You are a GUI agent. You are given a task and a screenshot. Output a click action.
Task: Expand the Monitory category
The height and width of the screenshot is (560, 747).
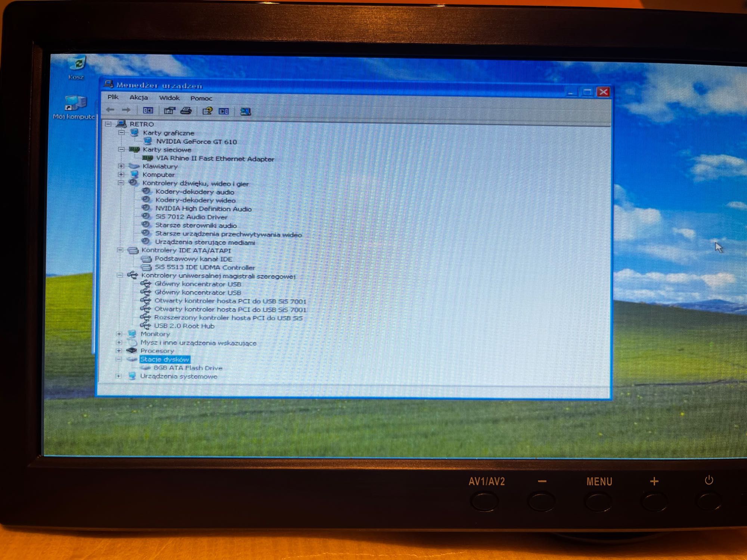[119, 334]
